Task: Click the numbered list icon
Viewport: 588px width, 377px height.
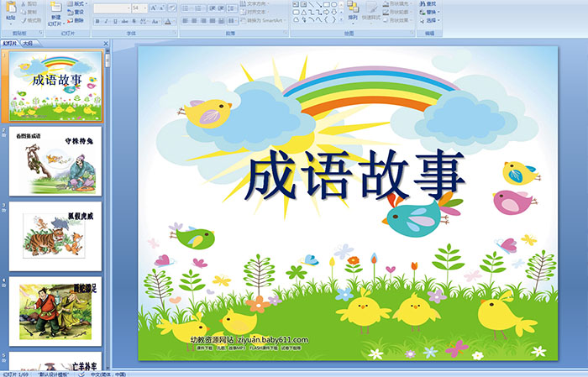Action: click(200, 8)
